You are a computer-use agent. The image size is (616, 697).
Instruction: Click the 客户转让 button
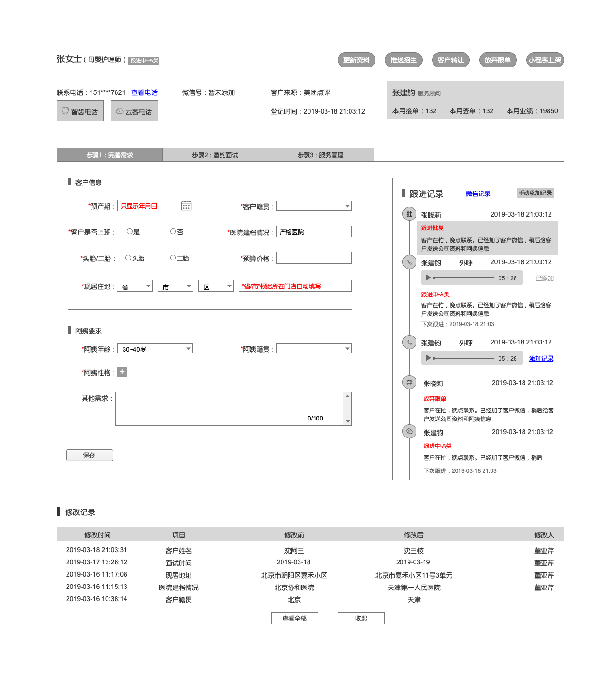(x=451, y=60)
